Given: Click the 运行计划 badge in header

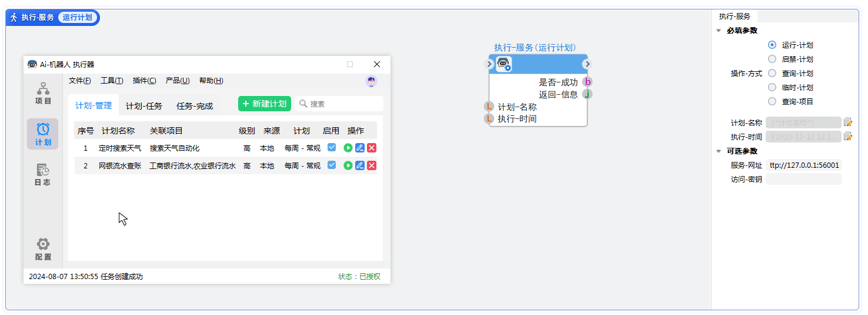Looking at the screenshot, I should pos(78,18).
